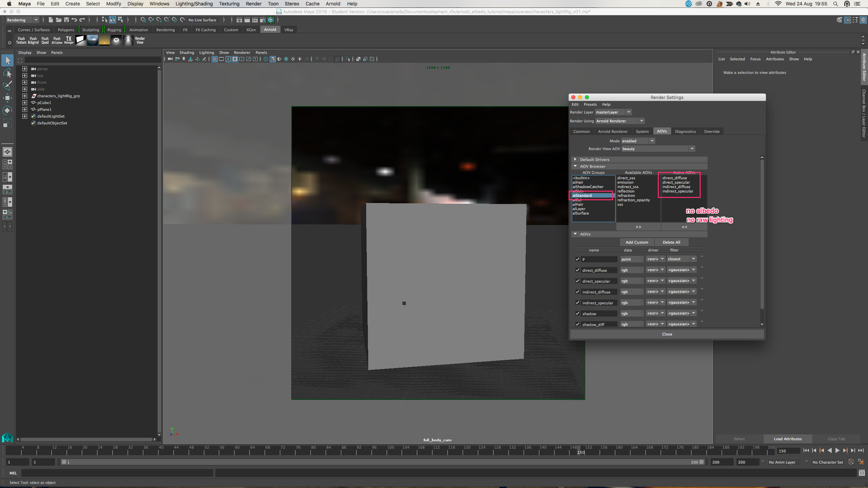Click the Spotlight search icon
Viewport: 868px width, 488px height.
tap(835, 4)
